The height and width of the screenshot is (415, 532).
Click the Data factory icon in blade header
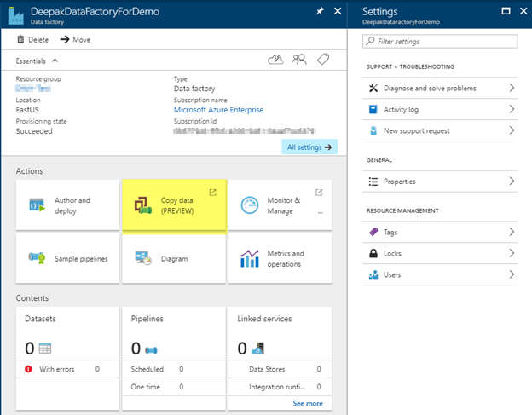[15, 15]
